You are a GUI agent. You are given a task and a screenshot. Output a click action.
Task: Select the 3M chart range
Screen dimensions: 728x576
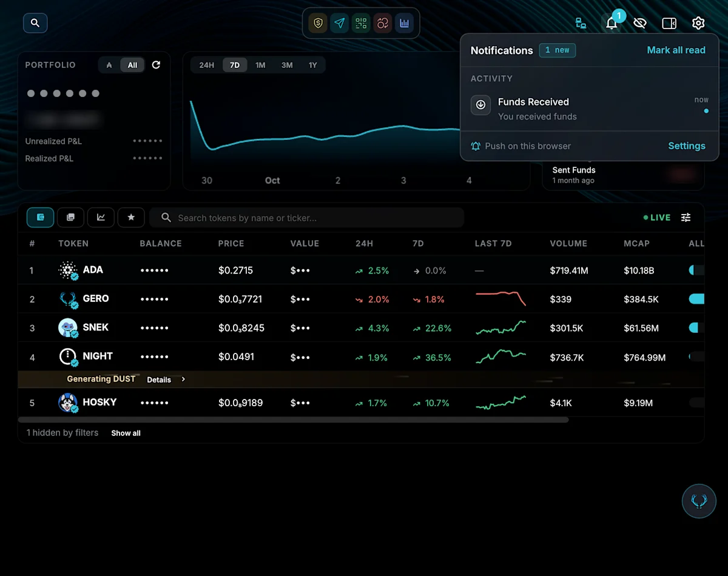coord(287,65)
